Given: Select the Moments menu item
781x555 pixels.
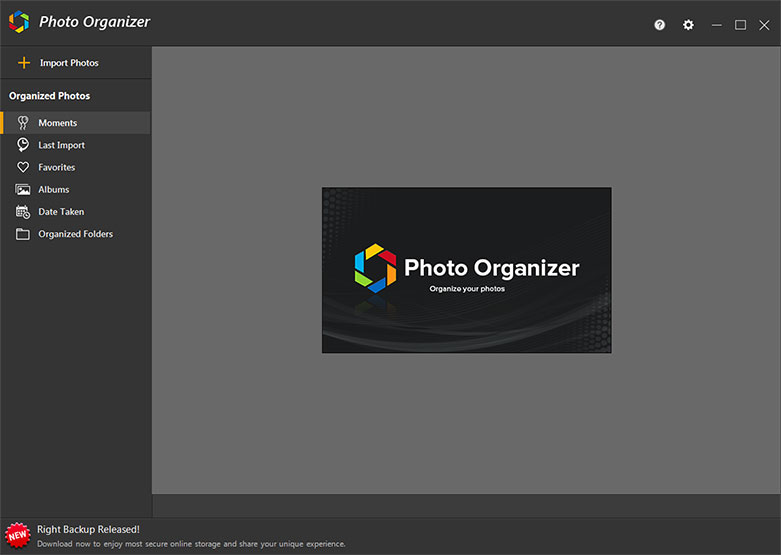Looking at the screenshot, I should click(x=76, y=123).
